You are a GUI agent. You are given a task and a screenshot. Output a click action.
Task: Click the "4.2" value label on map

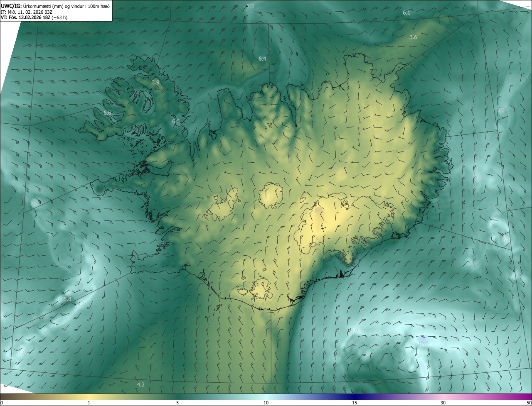tap(141, 384)
